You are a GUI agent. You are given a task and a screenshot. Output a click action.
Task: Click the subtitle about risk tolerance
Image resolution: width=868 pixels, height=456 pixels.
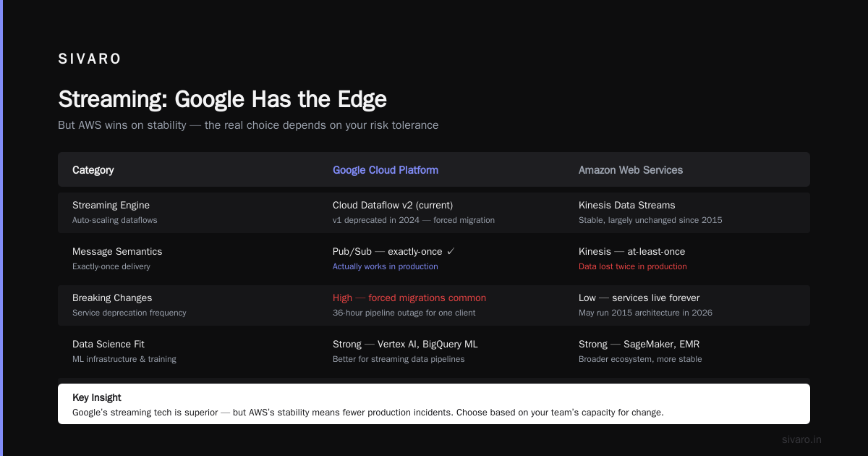click(248, 125)
